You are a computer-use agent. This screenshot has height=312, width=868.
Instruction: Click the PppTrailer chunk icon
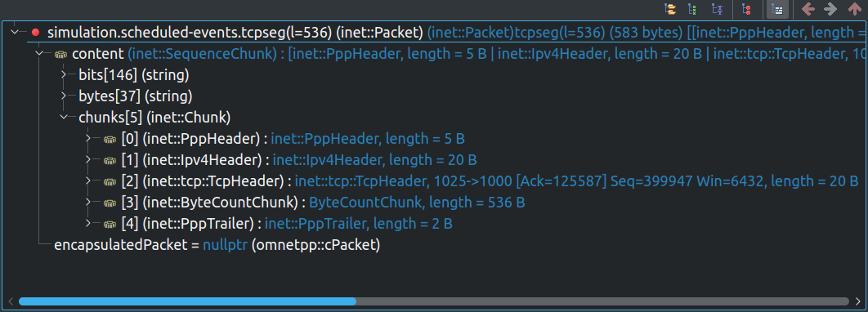pos(109,224)
